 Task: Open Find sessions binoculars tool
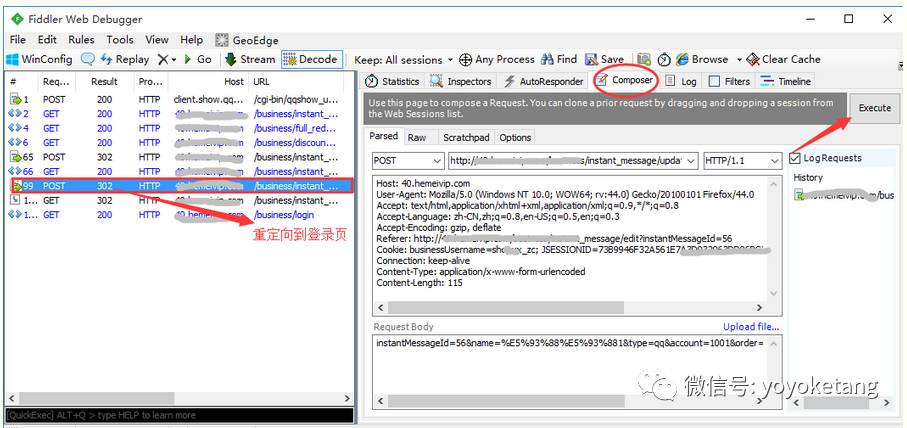[x=559, y=59]
